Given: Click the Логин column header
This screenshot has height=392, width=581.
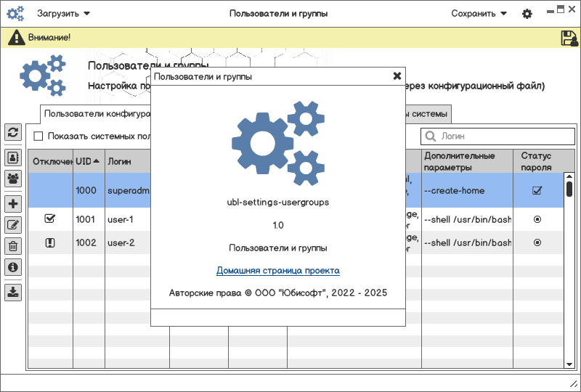Looking at the screenshot, I should click(128, 161).
